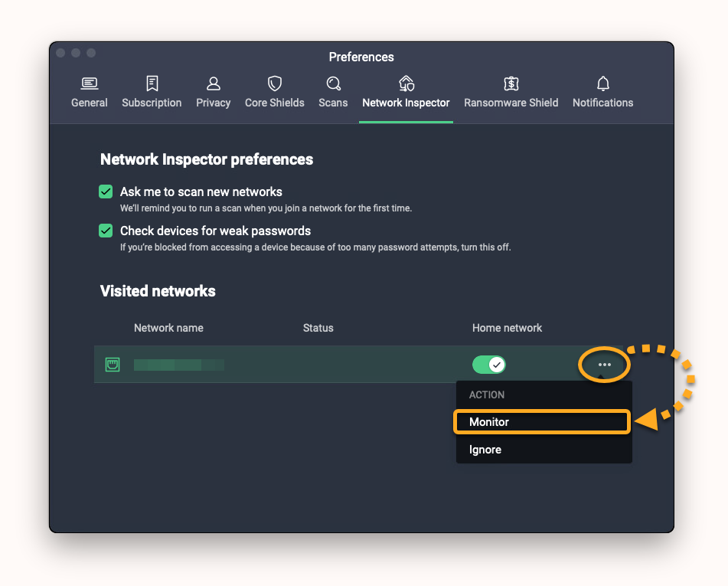Select the Privacy person icon

[214, 83]
